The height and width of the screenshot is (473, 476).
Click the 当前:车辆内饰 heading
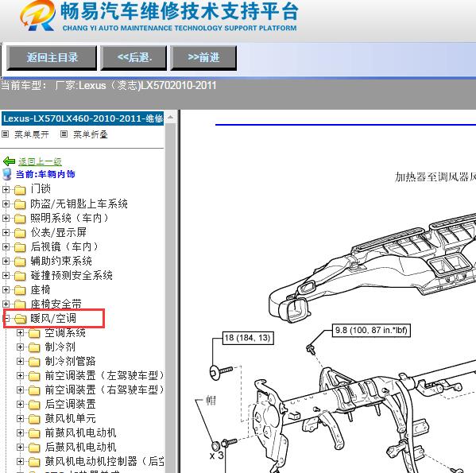45,174
